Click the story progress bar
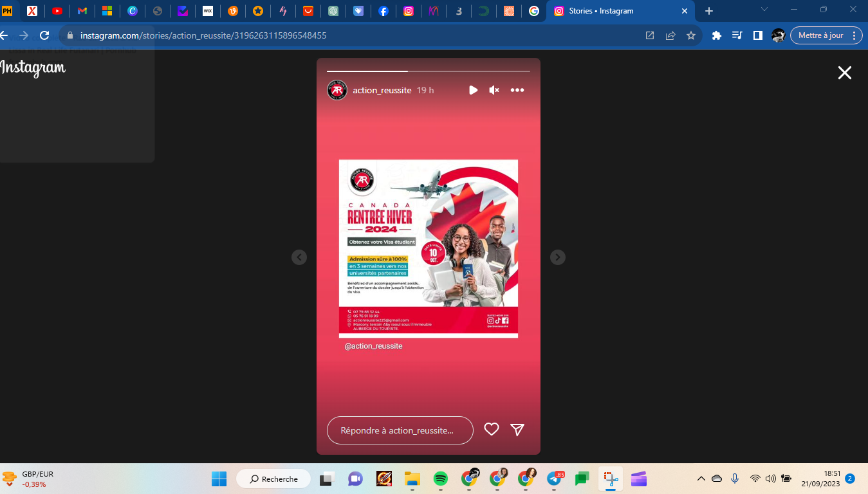This screenshot has width=868, height=494. [x=428, y=71]
